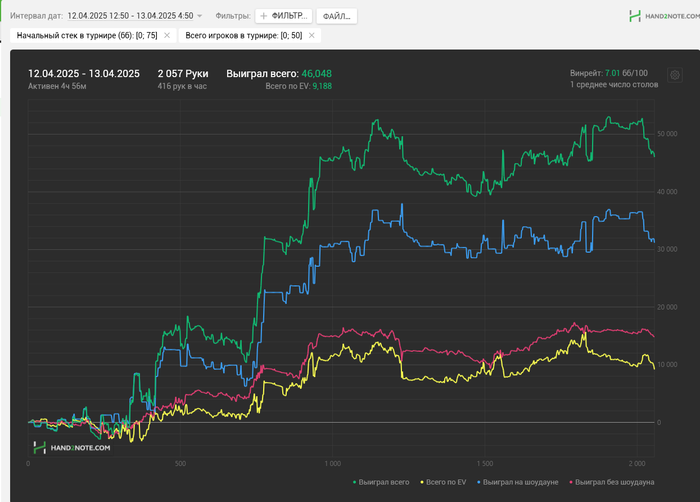Hide the 'Выиграл без шоудауна' legend series

point(612,482)
